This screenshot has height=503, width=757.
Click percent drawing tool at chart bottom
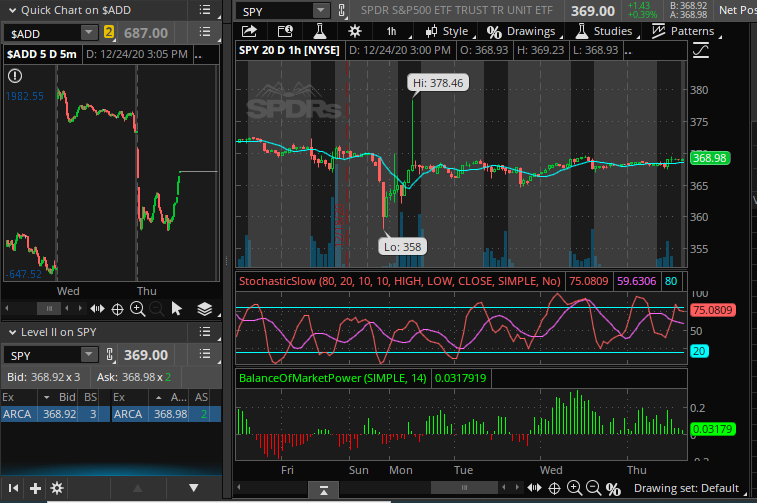[x=613, y=489]
